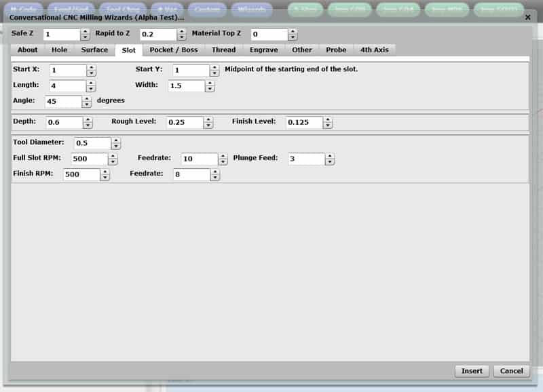The height and width of the screenshot is (392, 543).
Task: Click the Cancel button
Action: 511,371
